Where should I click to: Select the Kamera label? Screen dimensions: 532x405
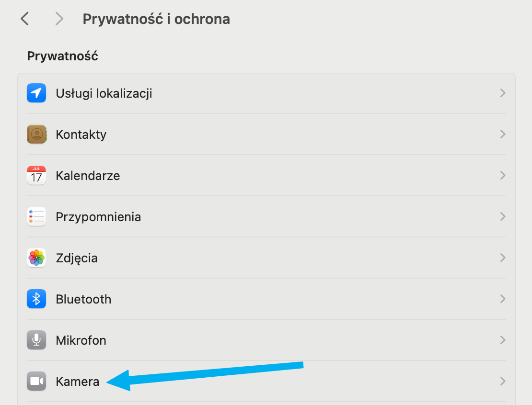pos(78,382)
